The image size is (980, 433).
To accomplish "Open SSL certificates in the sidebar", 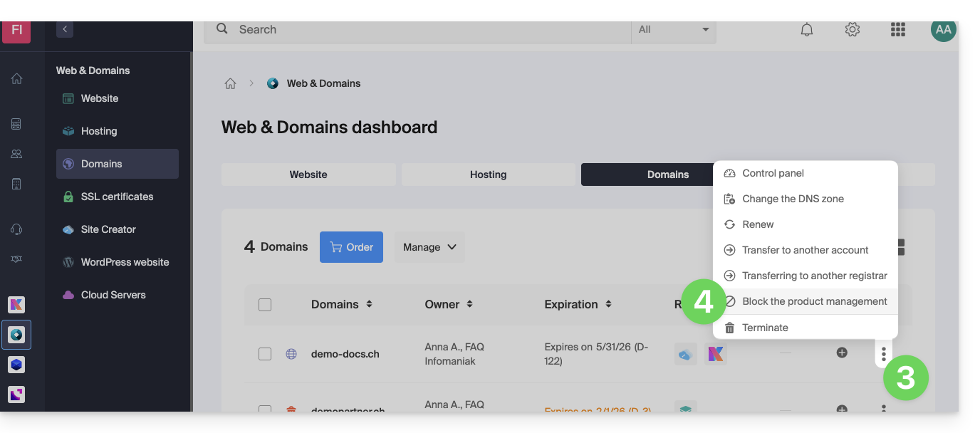I will point(117,197).
